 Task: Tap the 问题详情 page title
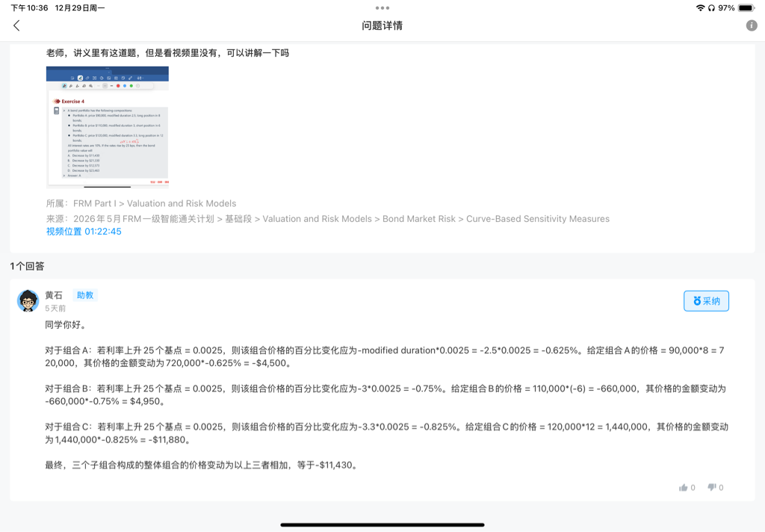[x=382, y=25]
